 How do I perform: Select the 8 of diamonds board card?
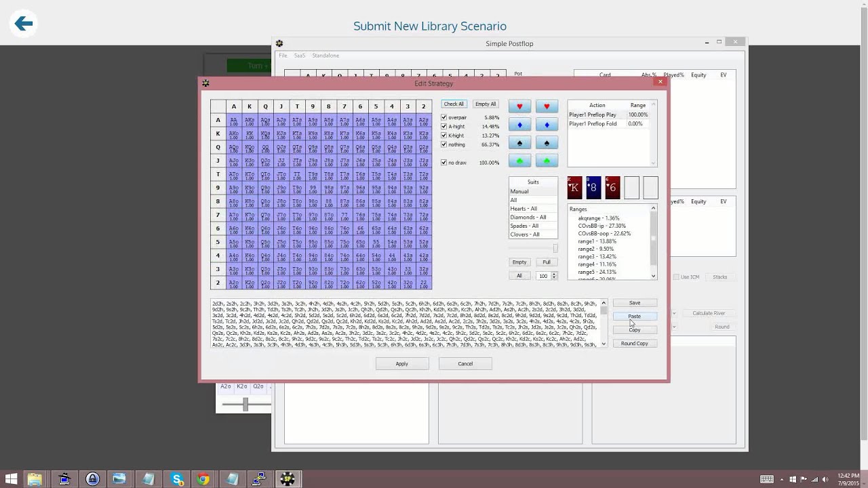coord(593,188)
